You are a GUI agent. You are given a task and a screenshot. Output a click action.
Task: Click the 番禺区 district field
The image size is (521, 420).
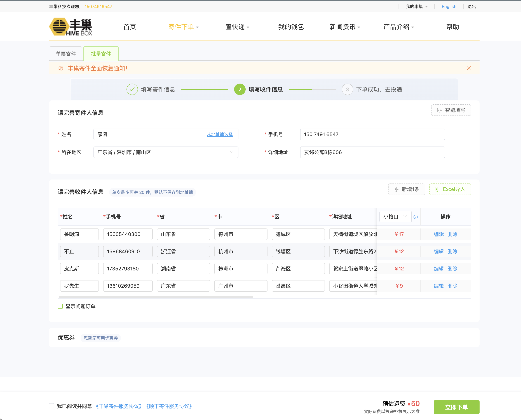(298, 286)
